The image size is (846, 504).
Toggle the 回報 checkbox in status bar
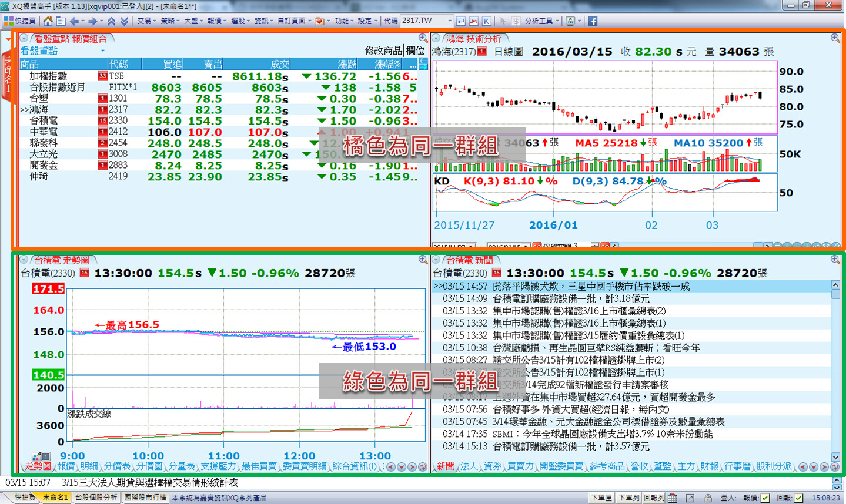[x=798, y=498]
